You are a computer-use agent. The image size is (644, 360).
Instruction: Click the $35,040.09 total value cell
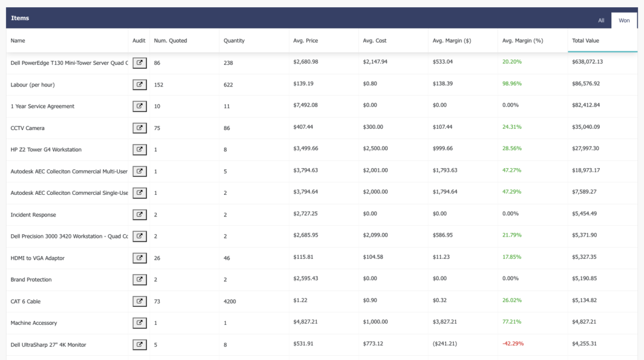[x=586, y=127]
